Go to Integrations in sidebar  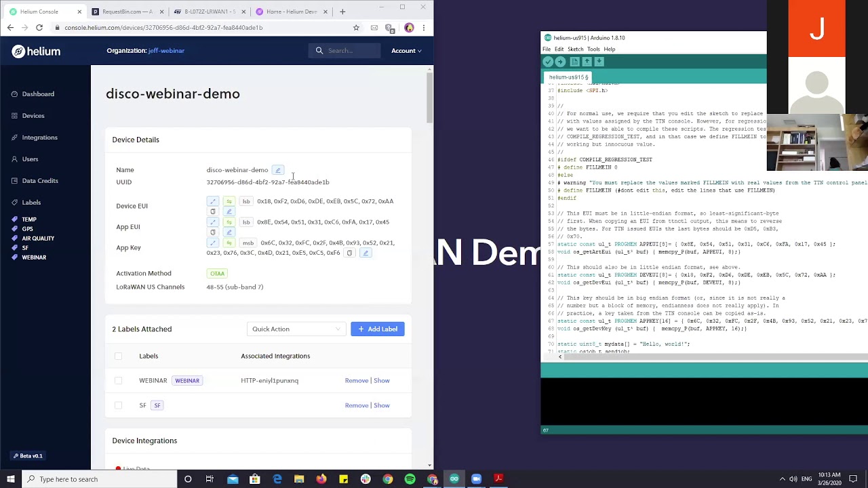click(34, 138)
